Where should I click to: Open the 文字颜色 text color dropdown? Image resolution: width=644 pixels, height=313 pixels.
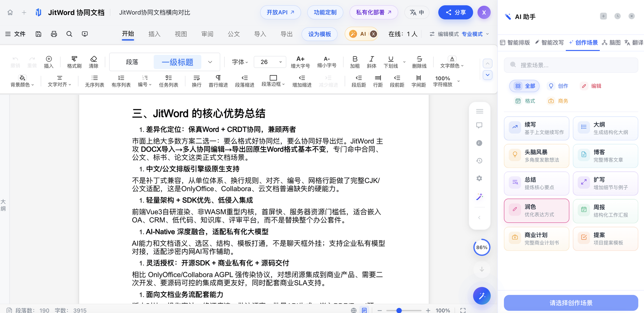point(452,62)
